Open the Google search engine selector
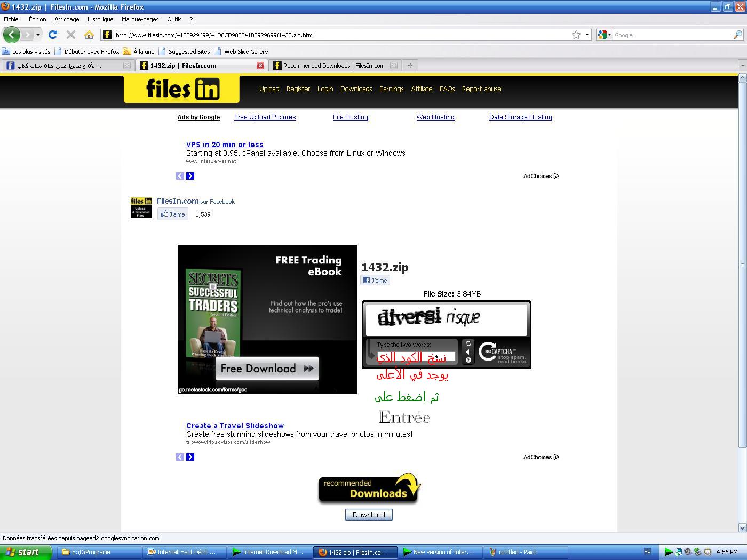 click(x=604, y=35)
